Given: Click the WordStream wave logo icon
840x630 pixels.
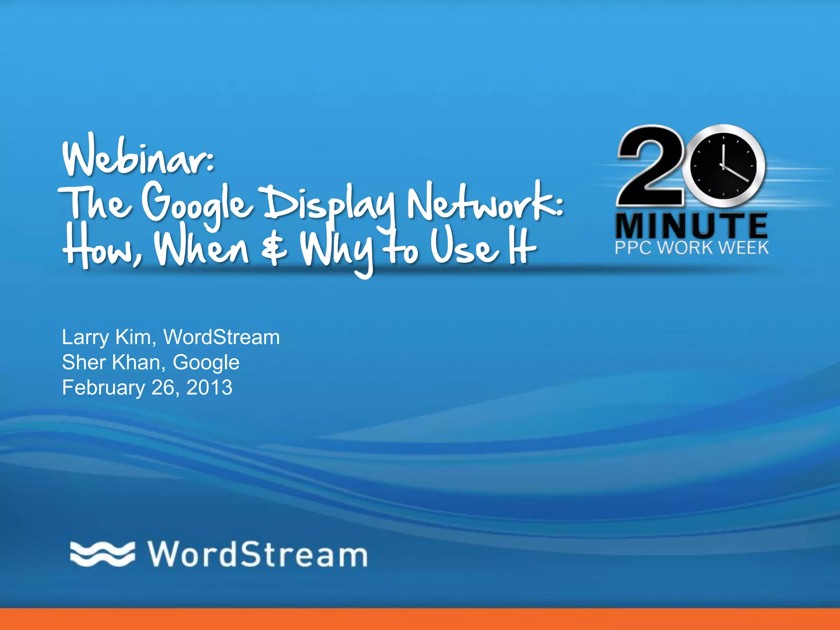Looking at the screenshot, I should point(102,555).
